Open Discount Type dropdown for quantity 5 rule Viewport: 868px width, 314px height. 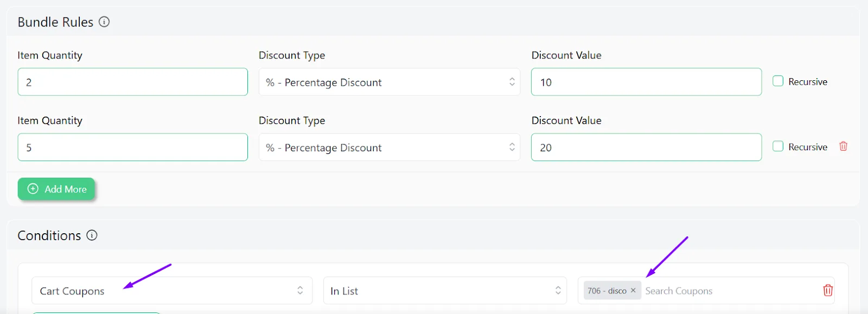coord(390,147)
